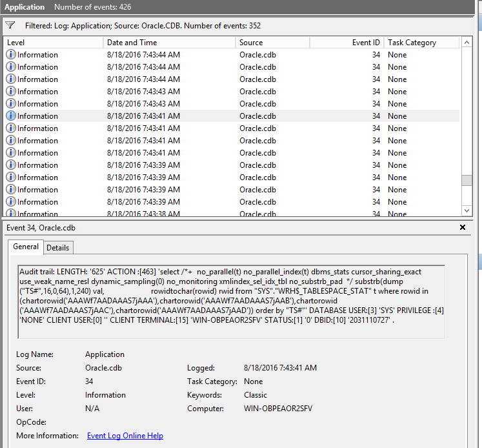The width and height of the screenshot is (482, 448).
Task: Sort events by the Level column header
Action: (x=52, y=43)
